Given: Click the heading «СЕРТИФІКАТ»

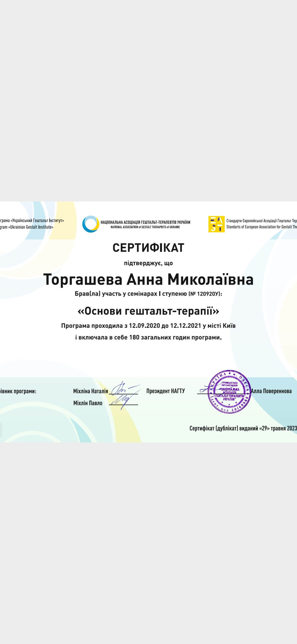Looking at the screenshot, I should click(x=148, y=248).
